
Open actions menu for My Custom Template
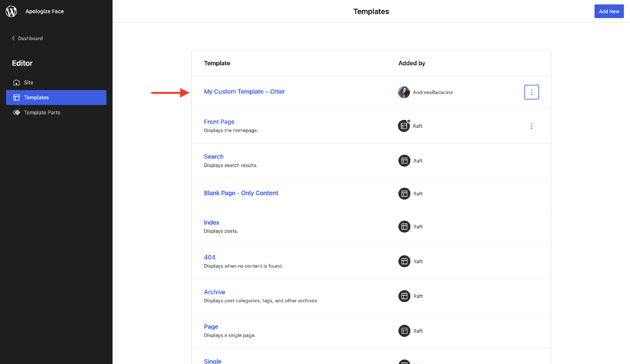(532, 92)
